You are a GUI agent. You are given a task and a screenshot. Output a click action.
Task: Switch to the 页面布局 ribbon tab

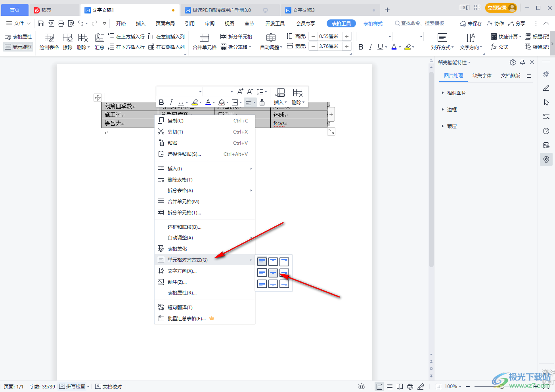point(165,23)
